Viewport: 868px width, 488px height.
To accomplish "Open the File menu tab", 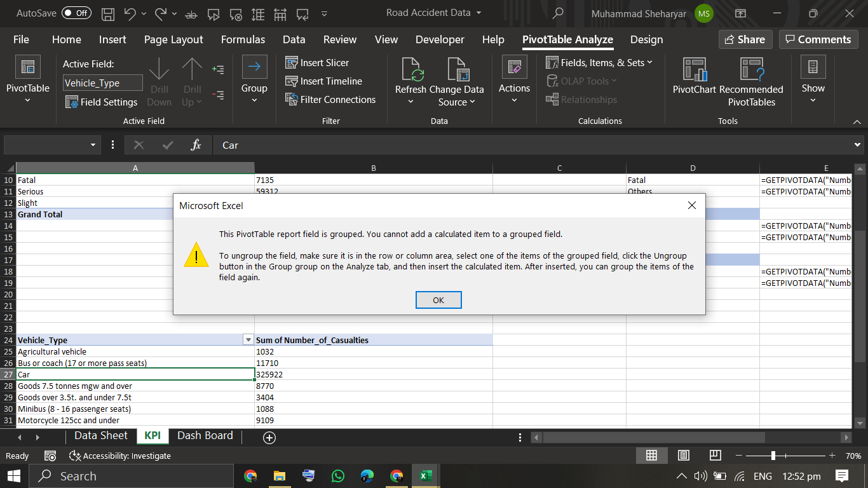I will [21, 39].
